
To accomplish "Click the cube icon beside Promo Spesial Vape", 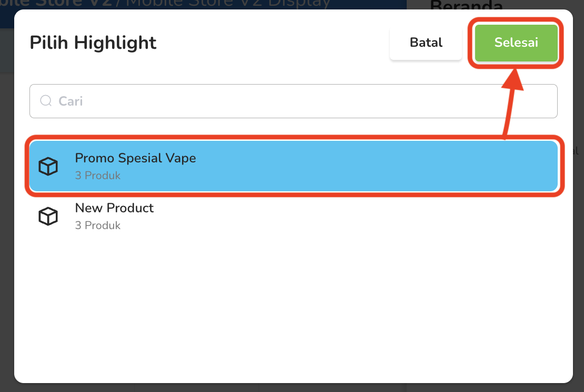I will pyautogui.click(x=48, y=166).
